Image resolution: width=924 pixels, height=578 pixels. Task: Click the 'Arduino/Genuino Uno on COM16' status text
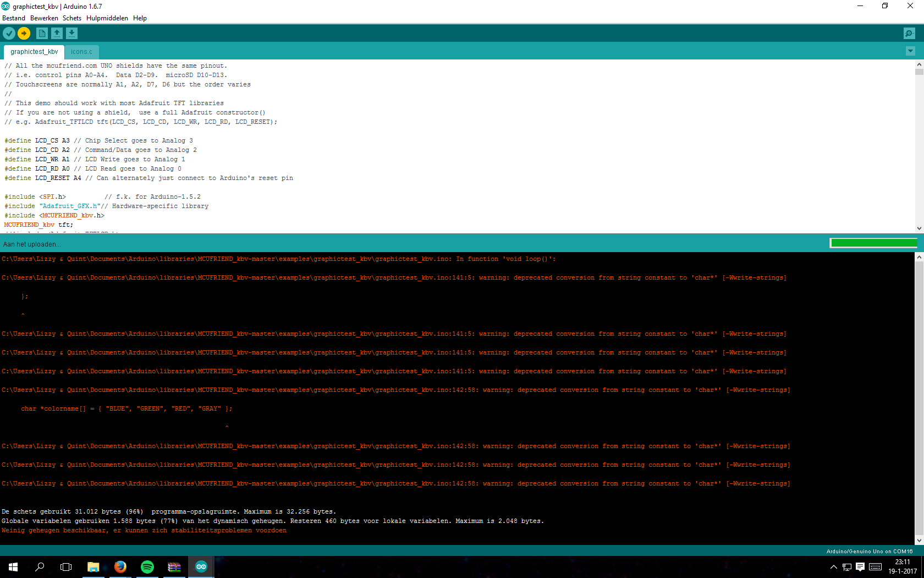[869, 551]
